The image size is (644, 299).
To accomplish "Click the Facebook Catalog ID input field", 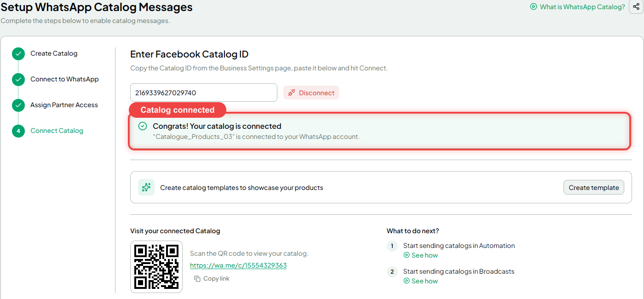I will [204, 92].
